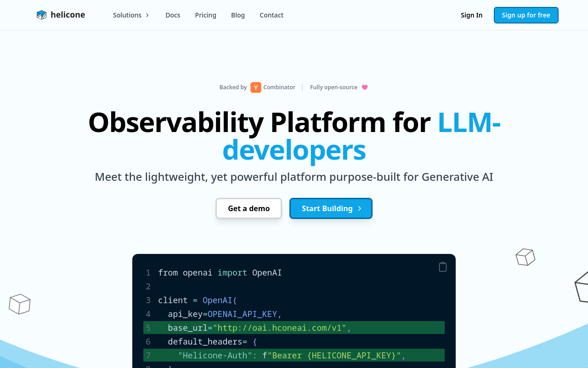Navigate to Contact
The width and height of the screenshot is (588, 368).
pos(271,15)
